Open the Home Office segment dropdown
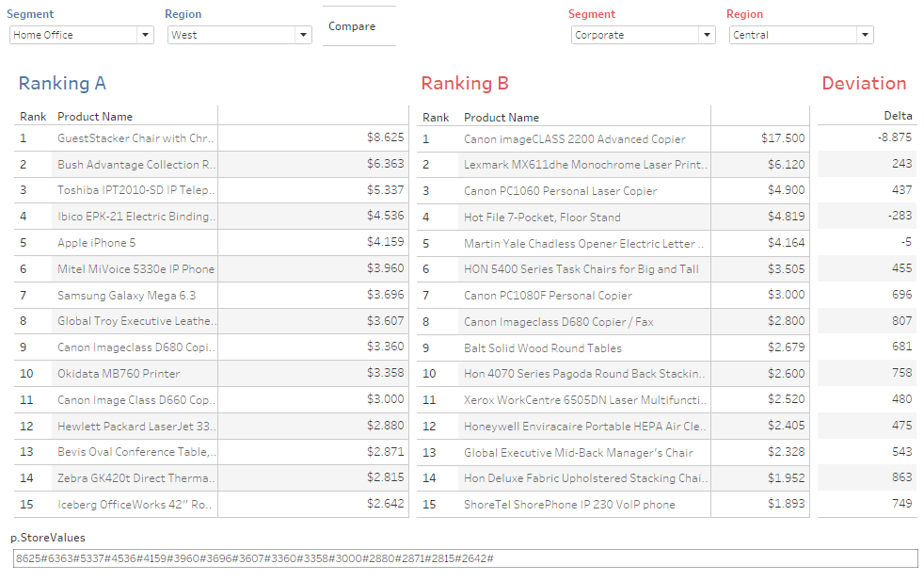The width and height of the screenshot is (924, 581). click(81, 35)
